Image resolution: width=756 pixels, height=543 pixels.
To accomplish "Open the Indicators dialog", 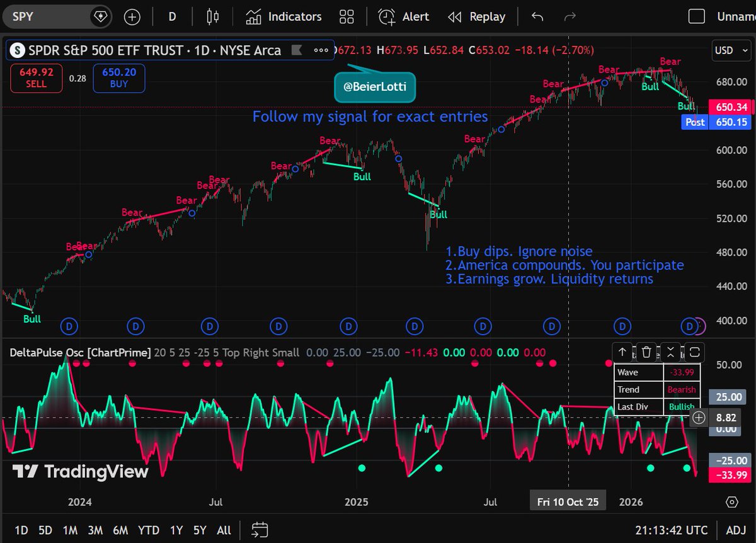I will coord(283,17).
